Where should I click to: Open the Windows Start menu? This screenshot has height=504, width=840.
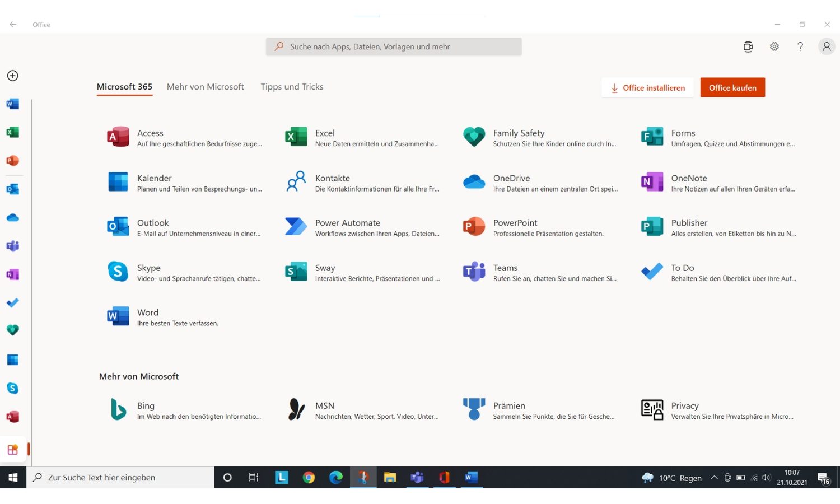(x=13, y=478)
